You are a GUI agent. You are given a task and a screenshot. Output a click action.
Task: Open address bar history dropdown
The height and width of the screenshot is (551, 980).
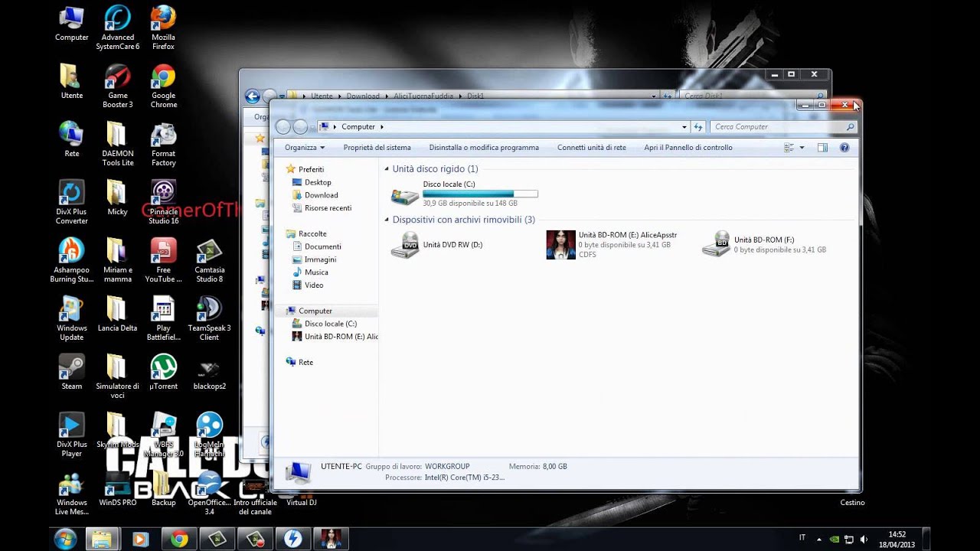coord(684,127)
